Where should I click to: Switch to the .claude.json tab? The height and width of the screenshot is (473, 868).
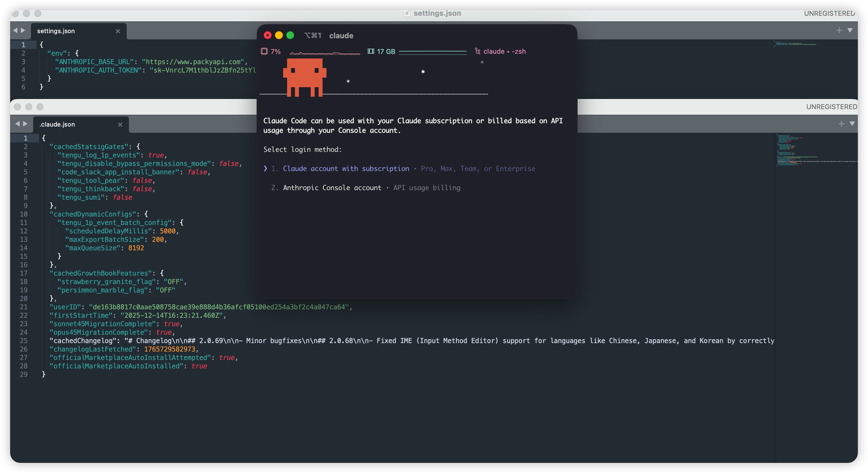(x=57, y=124)
